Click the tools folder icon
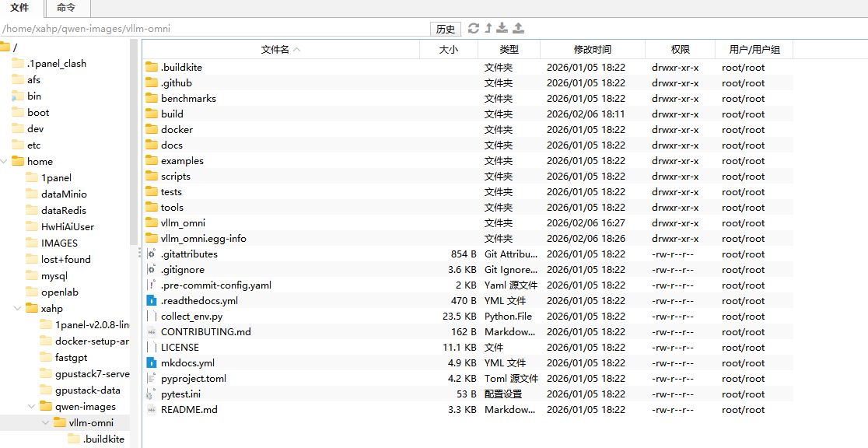This screenshot has height=448, width=868. (x=152, y=207)
